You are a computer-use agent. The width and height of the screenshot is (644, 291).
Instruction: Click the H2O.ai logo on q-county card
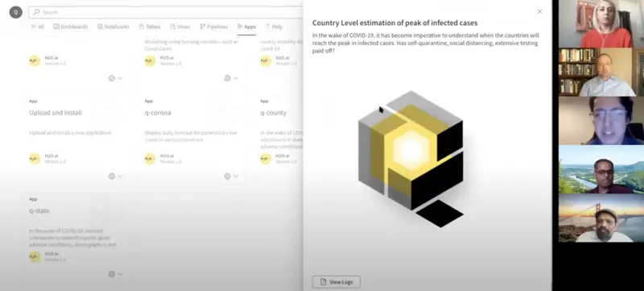click(x=266, y=159)
